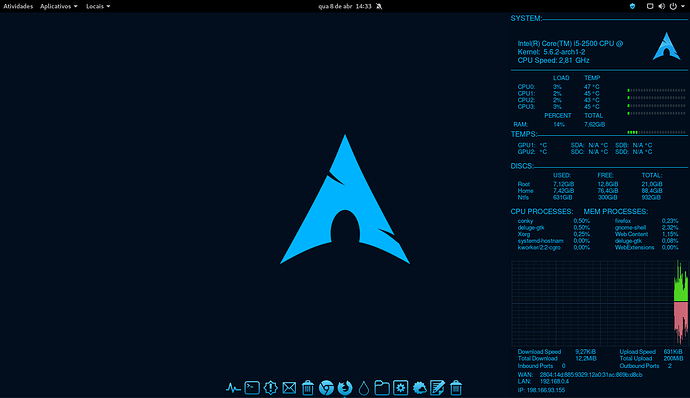690x398 pixels.
Task: Launch Chromium browser from the dock
Action: [326, 387]
